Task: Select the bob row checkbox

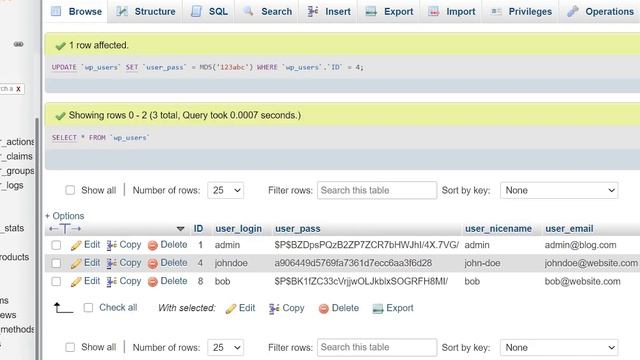Action: pos(56,281)
